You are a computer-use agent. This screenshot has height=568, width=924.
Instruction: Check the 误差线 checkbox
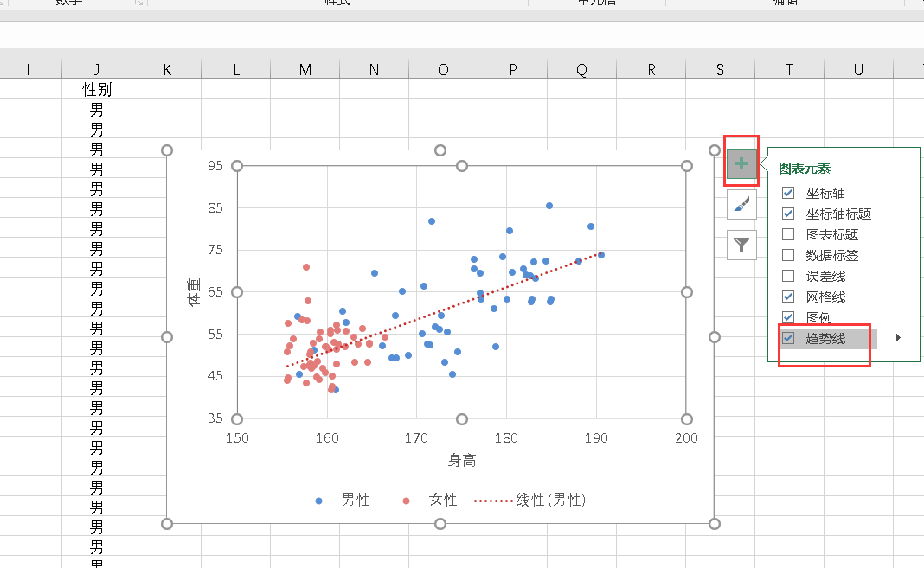(x=787, y=276)
